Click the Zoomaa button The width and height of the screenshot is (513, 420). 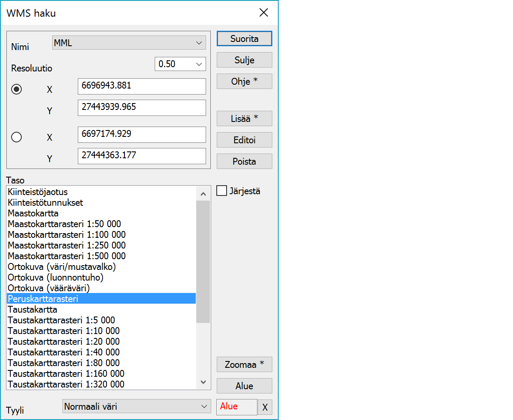coord(244,364)
